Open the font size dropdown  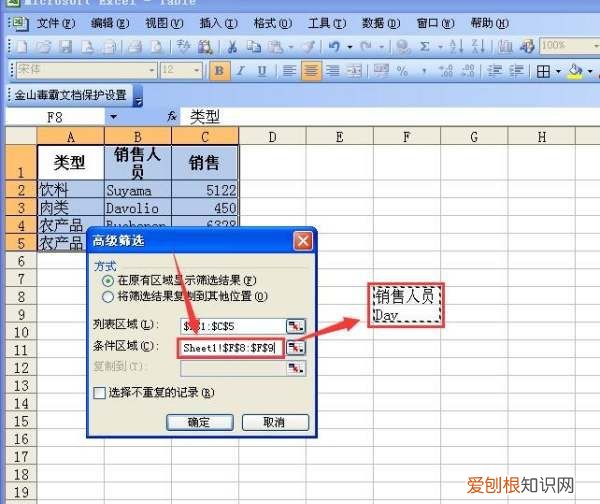tap(197, 70)
